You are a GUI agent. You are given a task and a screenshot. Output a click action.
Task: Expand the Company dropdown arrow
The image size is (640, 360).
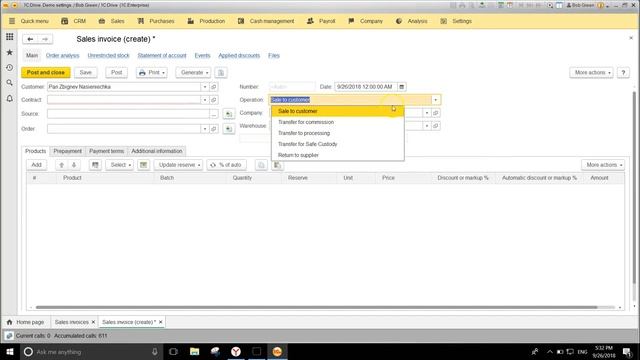(x=427, y=113)
